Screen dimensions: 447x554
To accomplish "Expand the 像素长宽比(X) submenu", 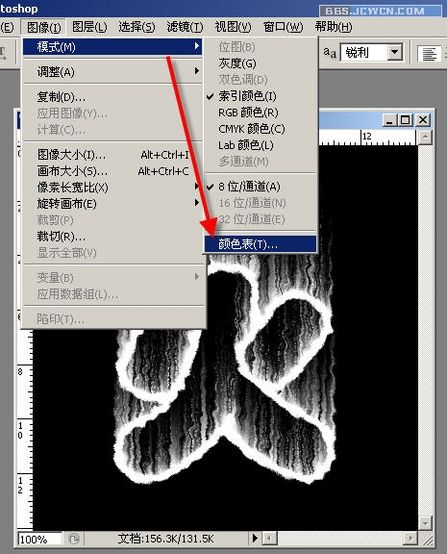I will click(x=113, y=187).
